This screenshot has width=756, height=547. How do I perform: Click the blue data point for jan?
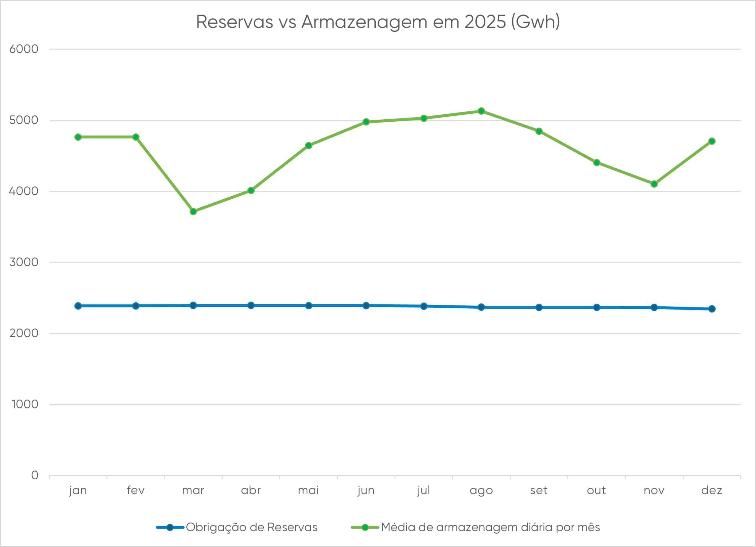pyautogui.click(x=78, y=306)
